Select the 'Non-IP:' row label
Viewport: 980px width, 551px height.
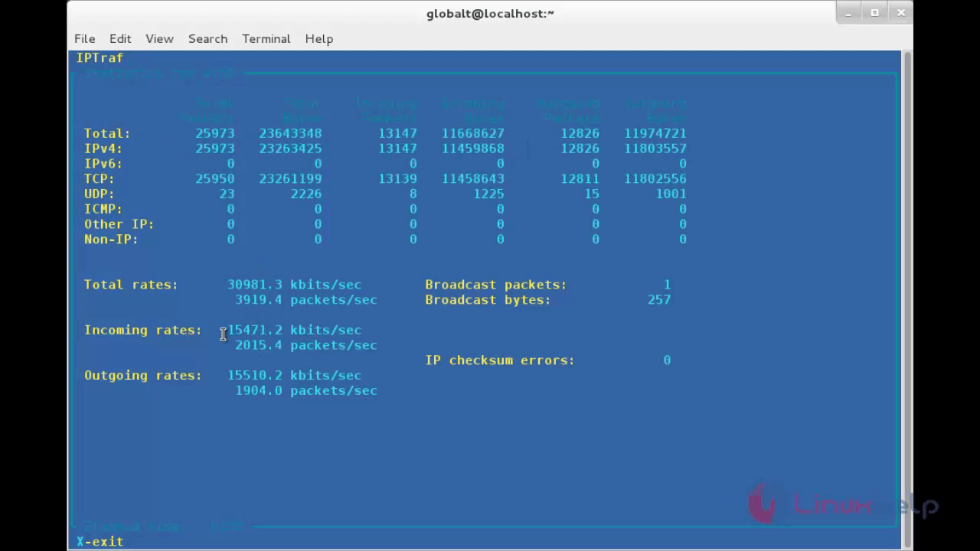coord(111,240)
